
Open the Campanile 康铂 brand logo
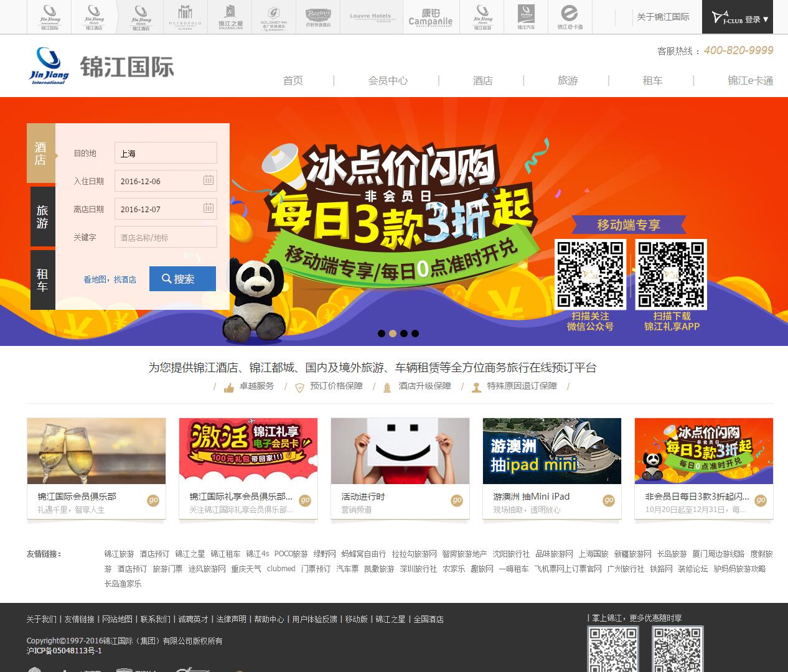coord(431,17)
